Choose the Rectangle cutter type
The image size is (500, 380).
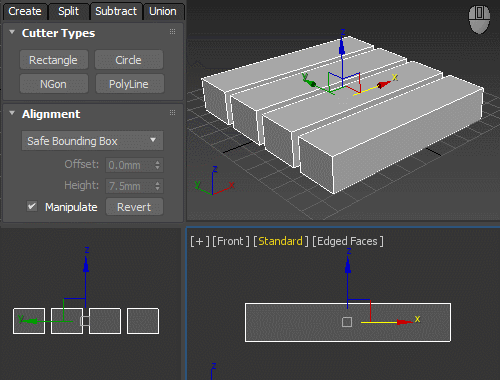pos(54,60)
